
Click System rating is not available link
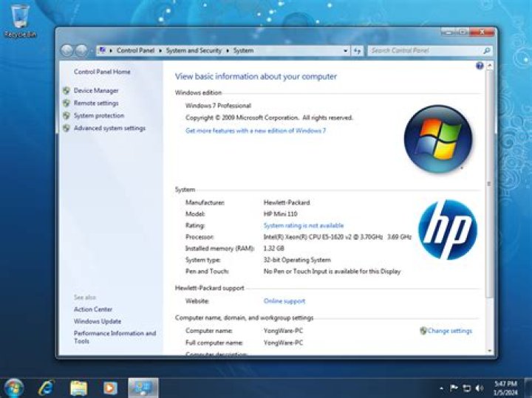pos(304,225)
